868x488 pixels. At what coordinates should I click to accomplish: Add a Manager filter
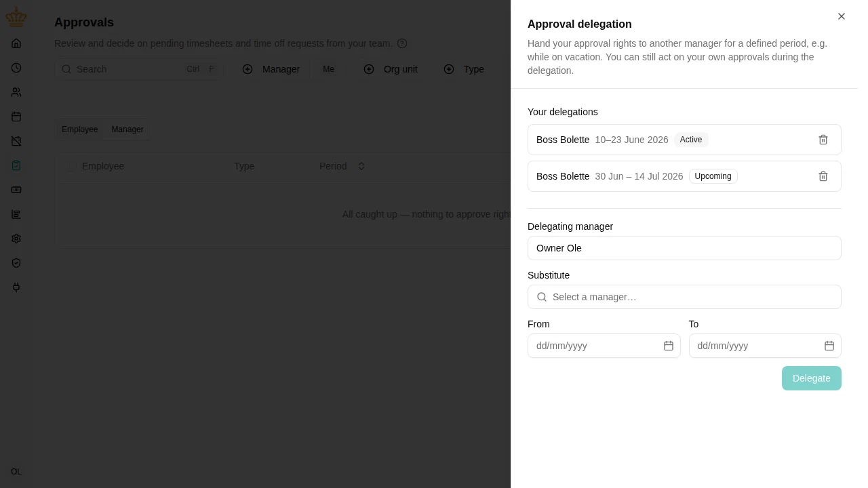(271, 69)
